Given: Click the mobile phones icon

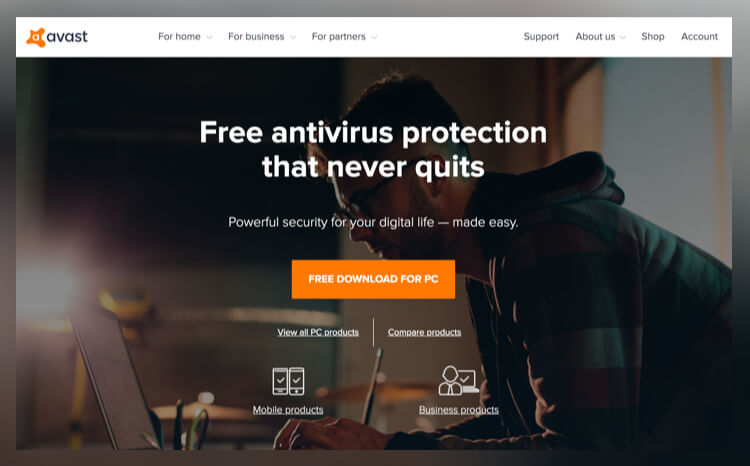Looking at the screenshot, I should 288,381.
